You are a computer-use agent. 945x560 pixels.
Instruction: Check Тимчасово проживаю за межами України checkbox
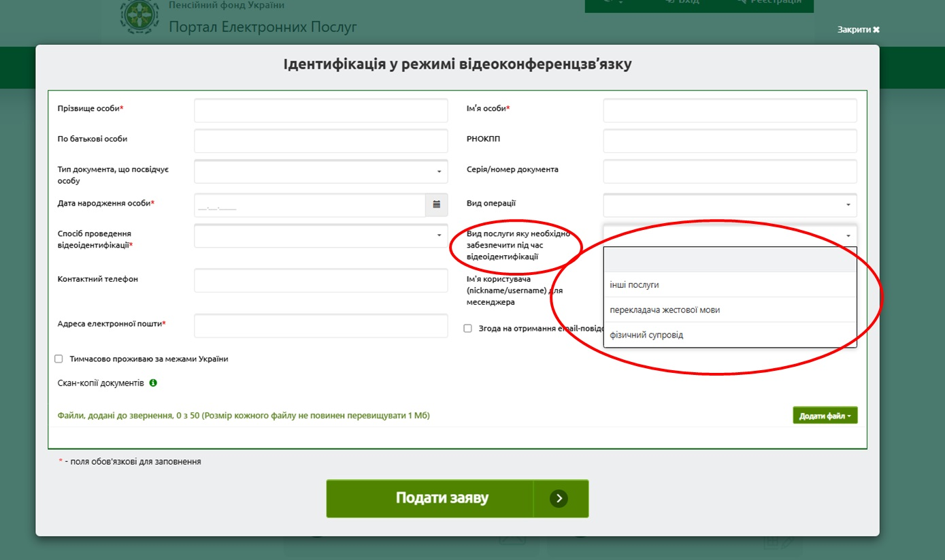pos(59,359)
